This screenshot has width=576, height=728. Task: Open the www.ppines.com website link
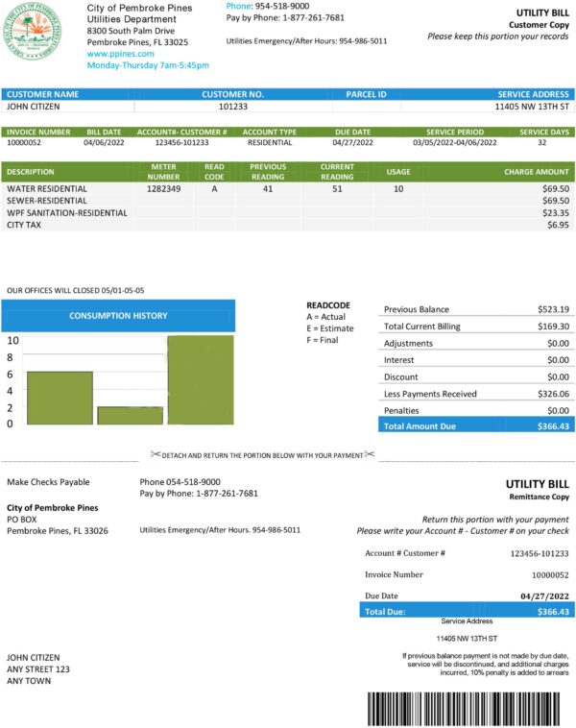tap(120, 54)
